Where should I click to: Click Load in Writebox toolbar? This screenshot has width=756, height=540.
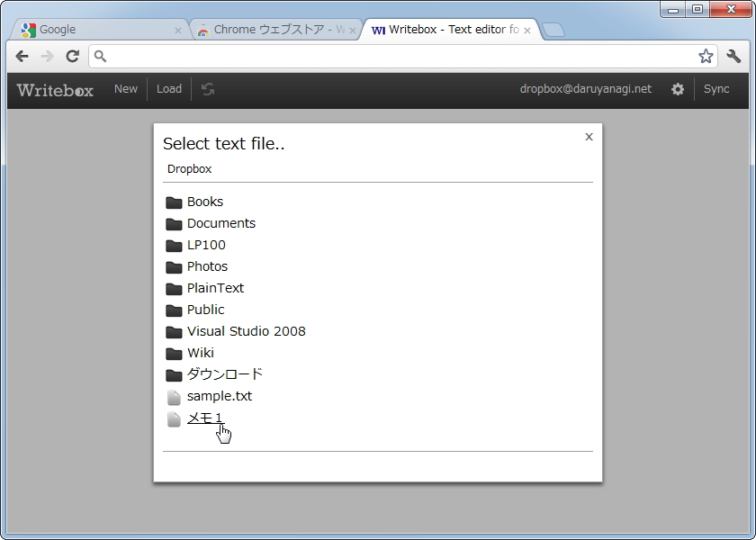coord(169,89)
